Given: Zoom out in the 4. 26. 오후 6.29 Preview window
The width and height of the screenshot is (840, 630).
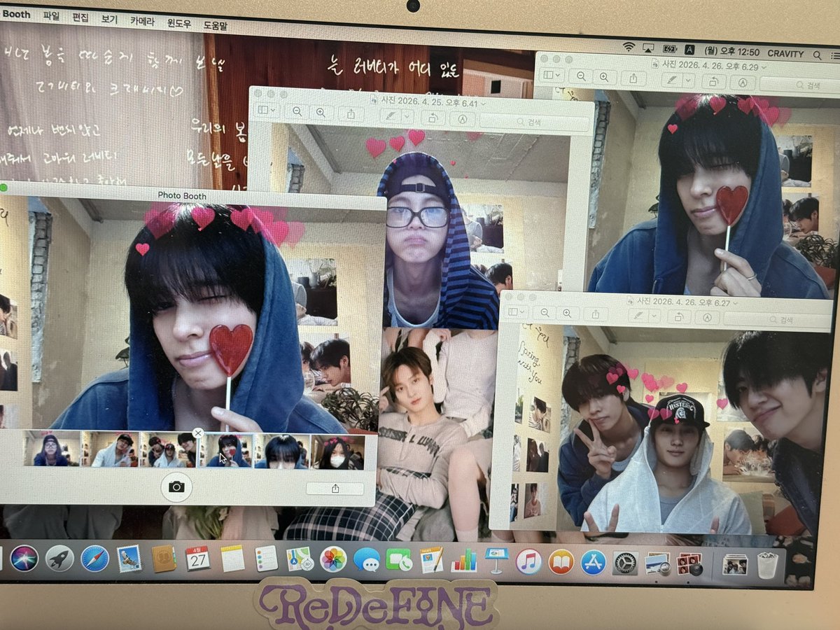Looking at the screenshot, I should click(582, 76).
